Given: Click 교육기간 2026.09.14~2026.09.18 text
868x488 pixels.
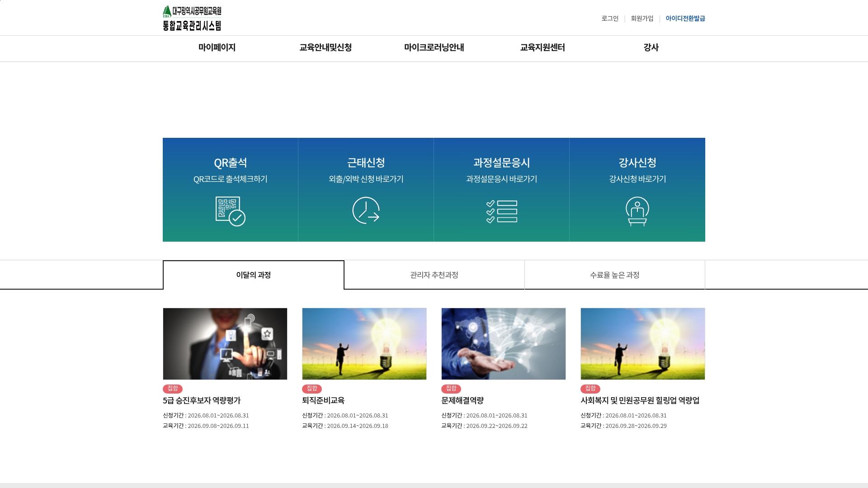Looking at the screenshot, I should pos(345,426).
